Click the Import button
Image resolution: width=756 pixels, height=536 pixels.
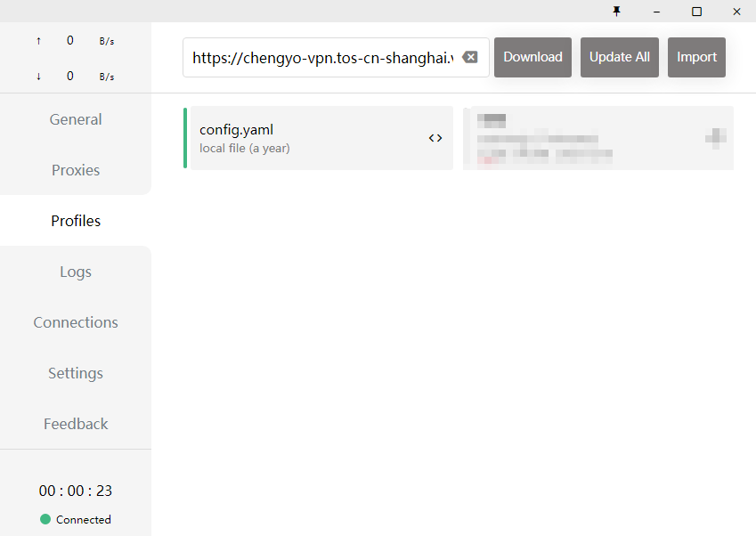point(696,57)
